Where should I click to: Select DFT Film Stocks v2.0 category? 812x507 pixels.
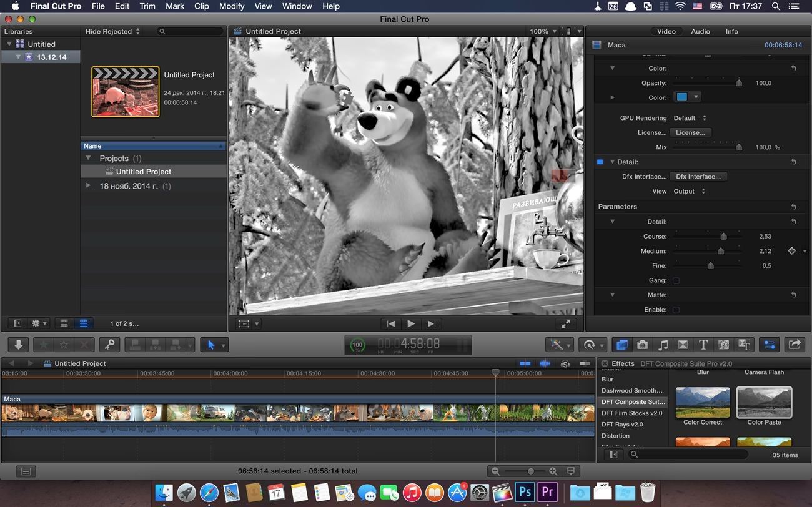click(632, 413)
